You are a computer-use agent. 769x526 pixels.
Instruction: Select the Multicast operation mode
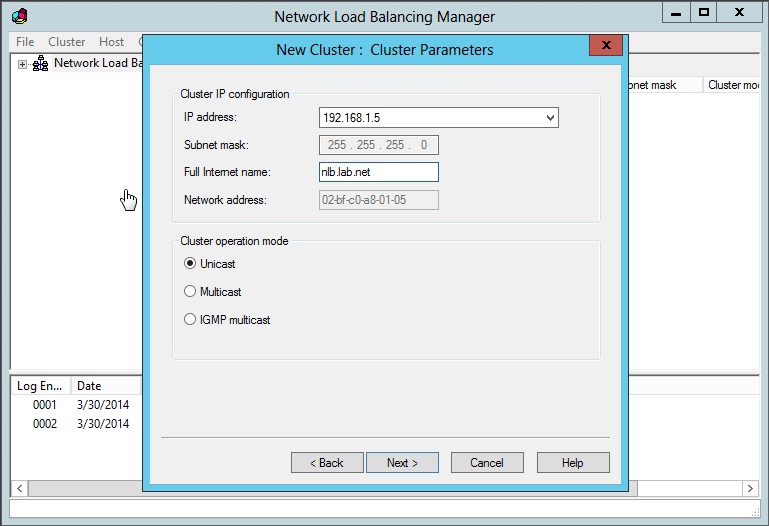190,292
